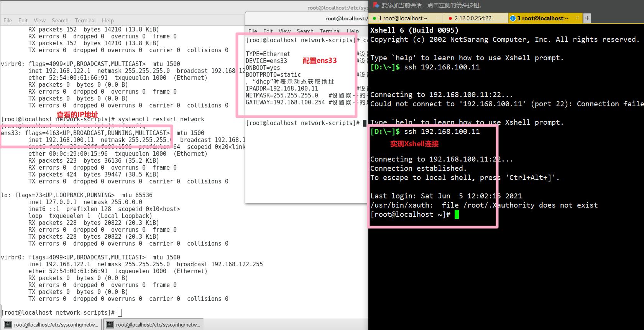
Task: Open Help menu in the back terminal window
Action: pos(108,20)
